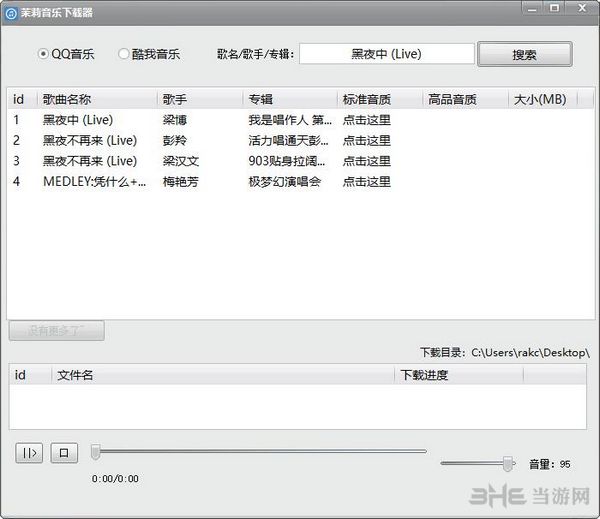This screenshot has height=519, width=600.
Task: Click the 文件名 column header in download list
Action: [x=223, y=375]
